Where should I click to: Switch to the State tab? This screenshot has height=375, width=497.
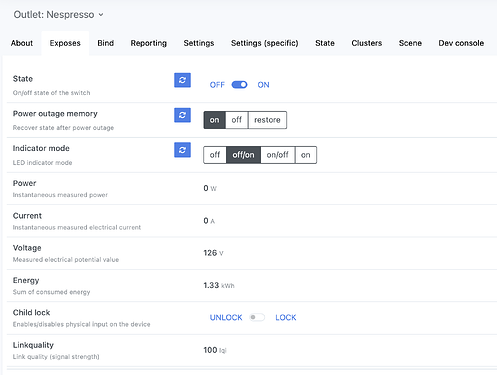pos(325,43)
